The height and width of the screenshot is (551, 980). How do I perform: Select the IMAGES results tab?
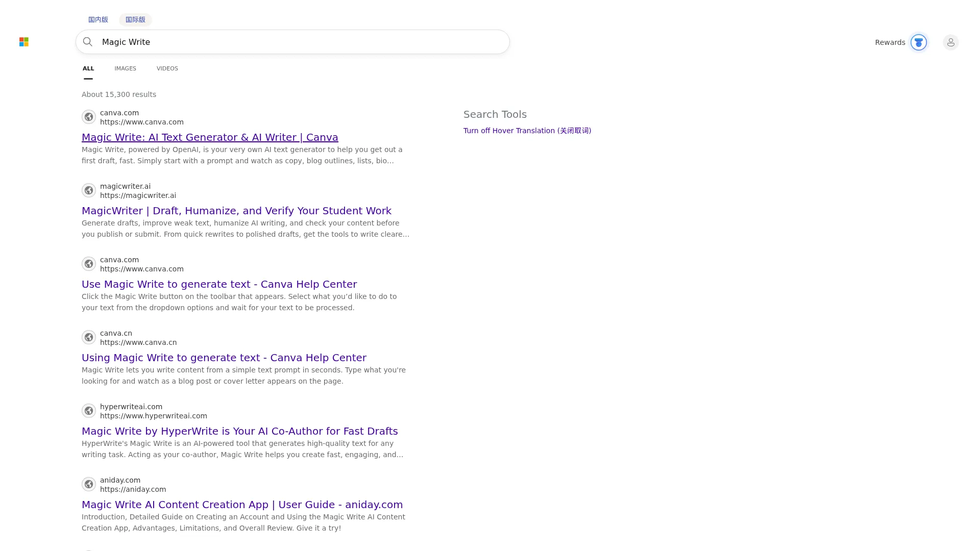tap(125, 68)
